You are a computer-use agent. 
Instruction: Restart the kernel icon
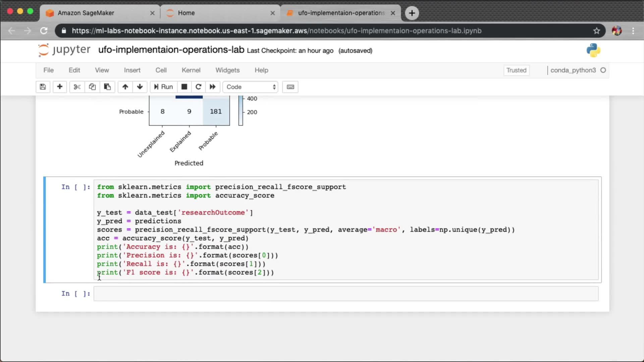[x=198, y=87]
